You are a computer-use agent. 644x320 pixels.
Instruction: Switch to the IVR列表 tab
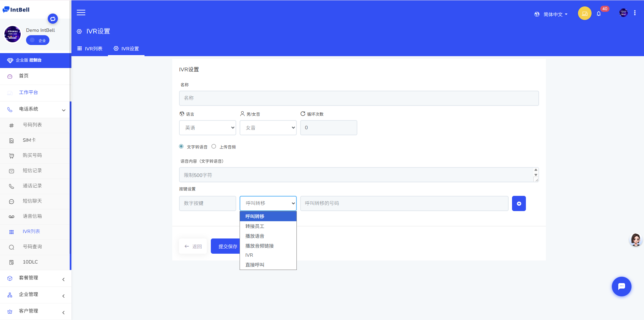coord(90,49)
